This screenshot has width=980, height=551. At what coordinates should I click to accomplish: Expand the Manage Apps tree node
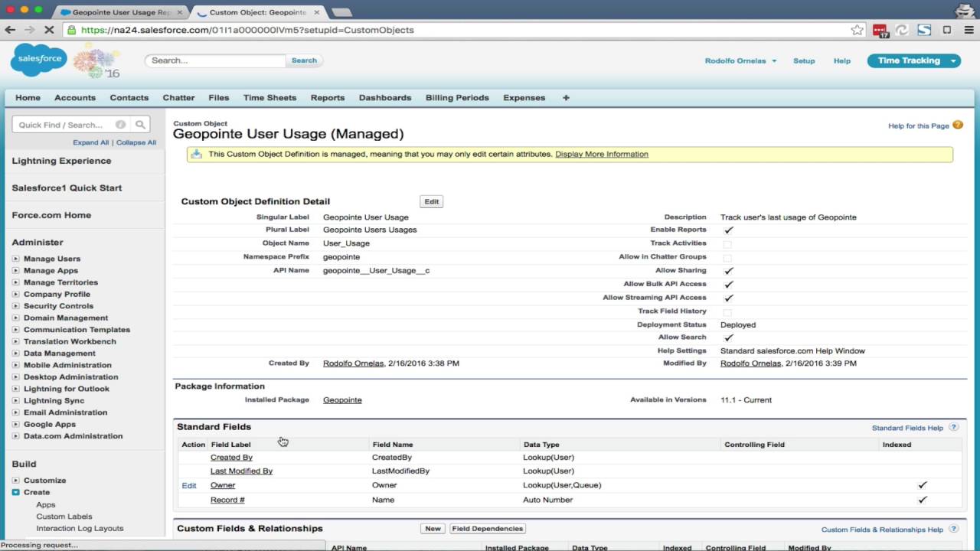15,271
